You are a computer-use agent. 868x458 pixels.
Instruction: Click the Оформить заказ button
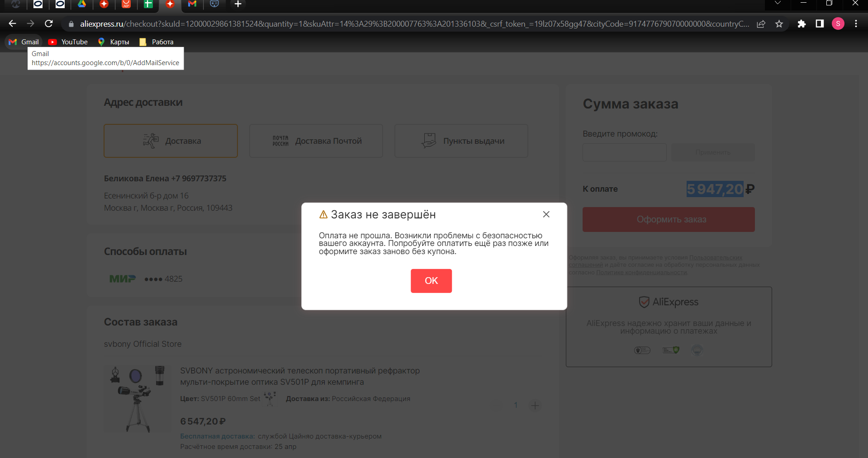pos(669,220)
